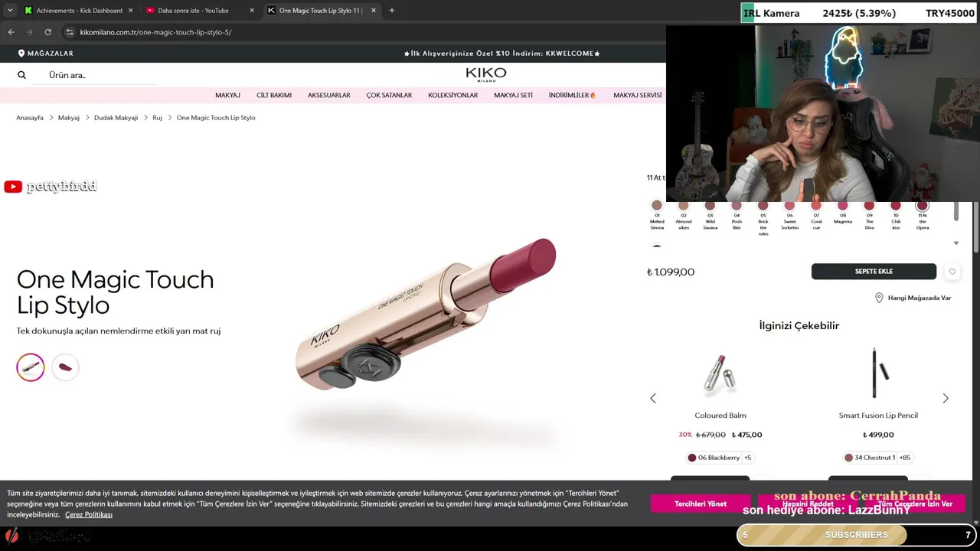The image size is (980, 551).
Task: Expand the +5 more Coloured Balm shades
Action: click(748, 458)
